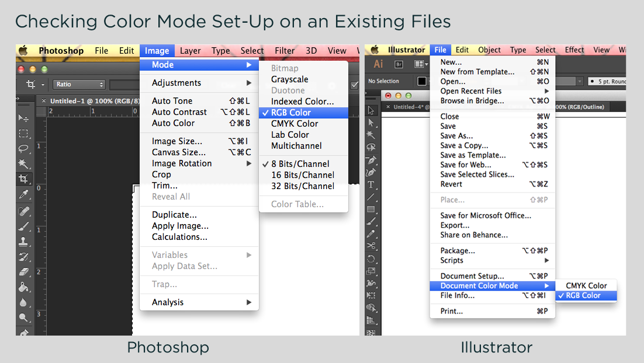Open Bridge via the Br icon

point(399,64)
